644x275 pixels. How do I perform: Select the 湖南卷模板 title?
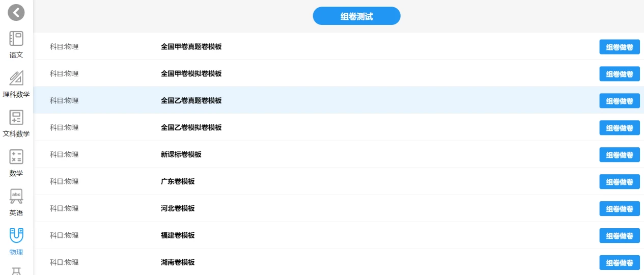coord(178,262)
